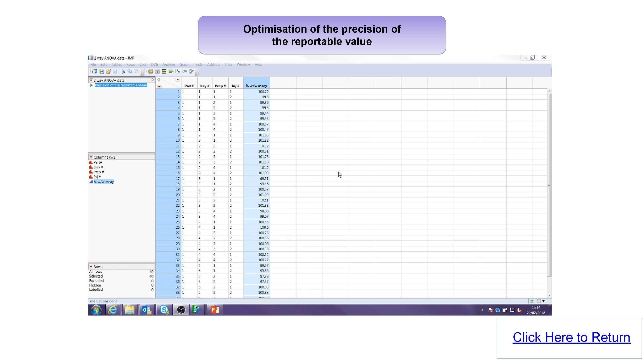Click the Save toolbar icon
Image resolution: width=644 pixels, height=362 pixels.
coord(115,71)
